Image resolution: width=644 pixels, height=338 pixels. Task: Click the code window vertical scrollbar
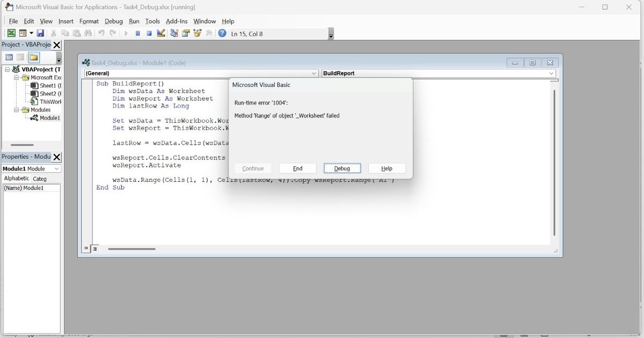point(554,163)
